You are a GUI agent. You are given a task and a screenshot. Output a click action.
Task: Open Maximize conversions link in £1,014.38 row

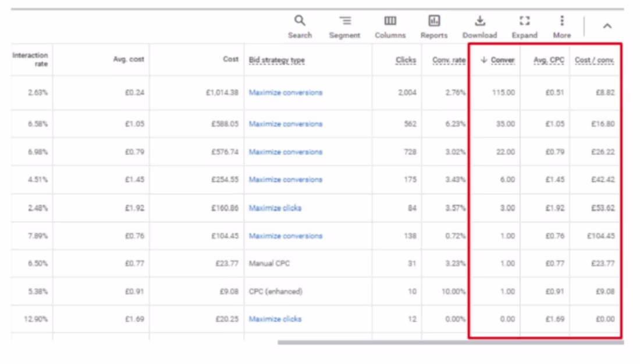pos(286,92)
